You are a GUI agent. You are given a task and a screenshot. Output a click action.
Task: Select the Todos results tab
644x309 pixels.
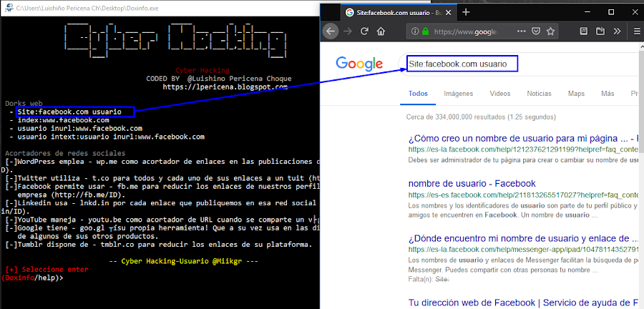[x=418, y=94]
